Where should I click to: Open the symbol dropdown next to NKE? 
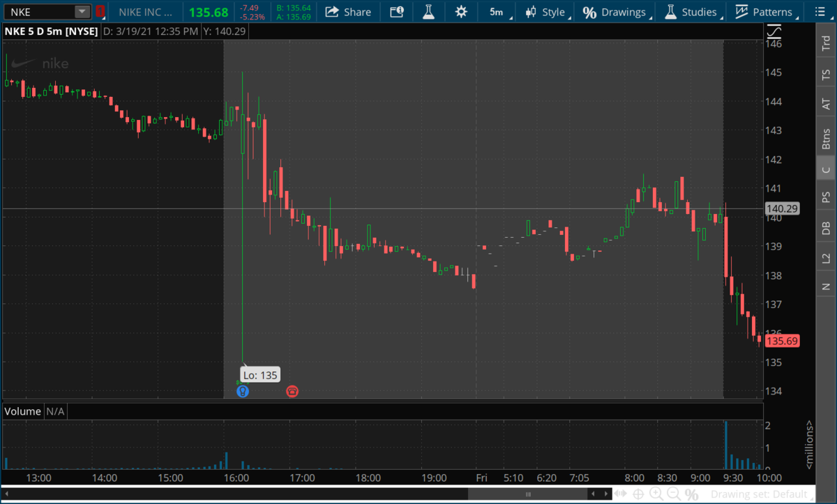[82, 12]
